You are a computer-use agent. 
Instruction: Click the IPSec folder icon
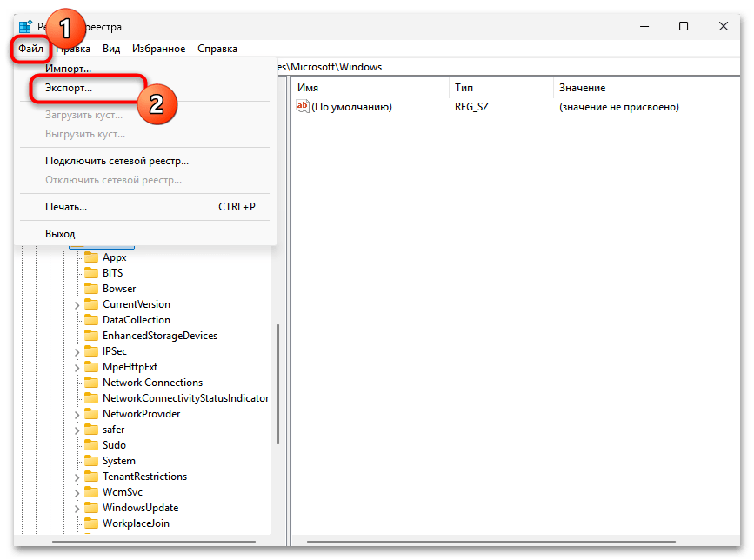pos(91,351)
